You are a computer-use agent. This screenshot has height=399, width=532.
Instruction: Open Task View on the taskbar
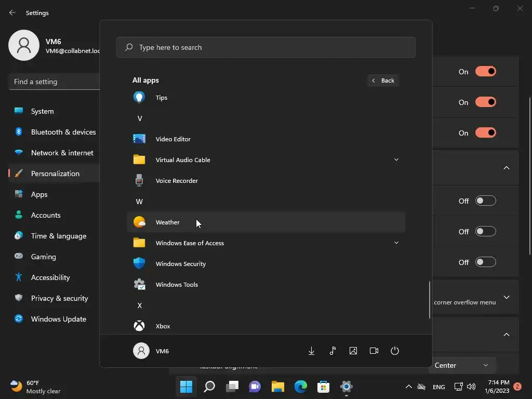[232, 387]
